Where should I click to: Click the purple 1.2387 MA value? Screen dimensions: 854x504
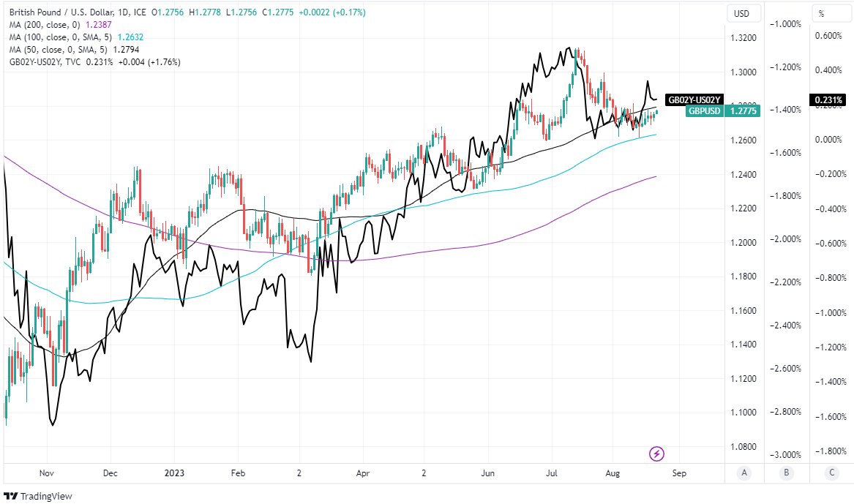(x=141, y=25)
